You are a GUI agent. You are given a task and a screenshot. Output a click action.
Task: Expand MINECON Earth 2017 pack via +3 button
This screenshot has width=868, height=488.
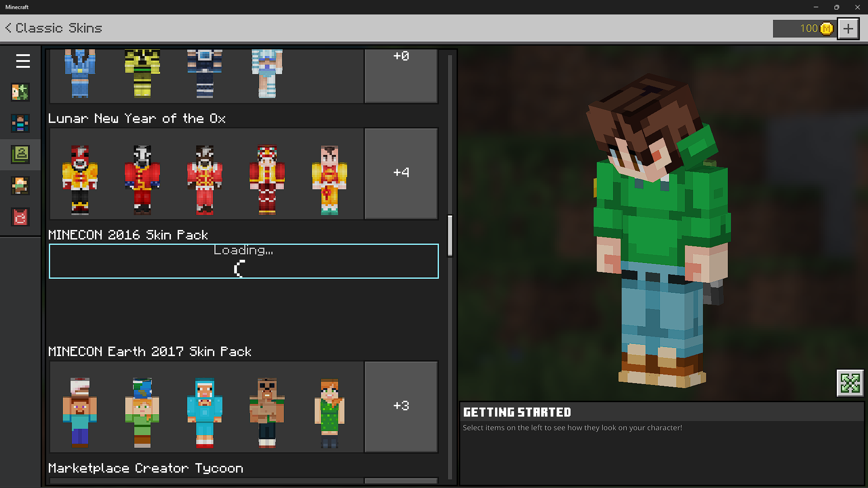point(401,406)
